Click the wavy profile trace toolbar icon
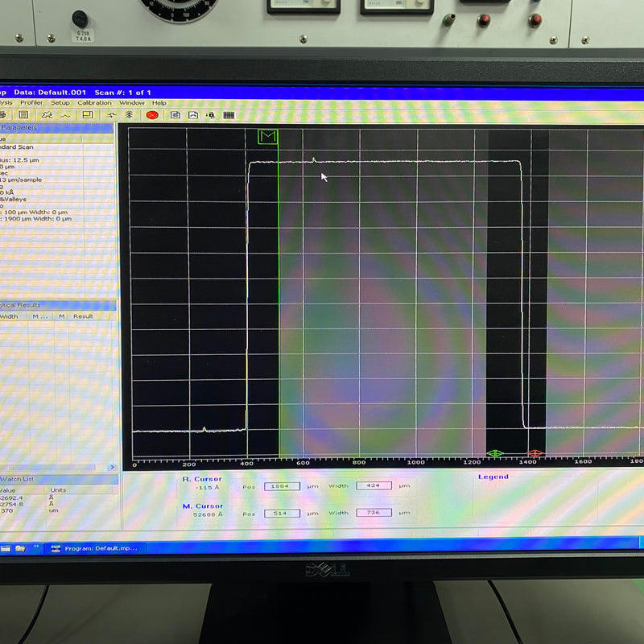The height and width of the screenshot is (644, 644). click(65, 116)
